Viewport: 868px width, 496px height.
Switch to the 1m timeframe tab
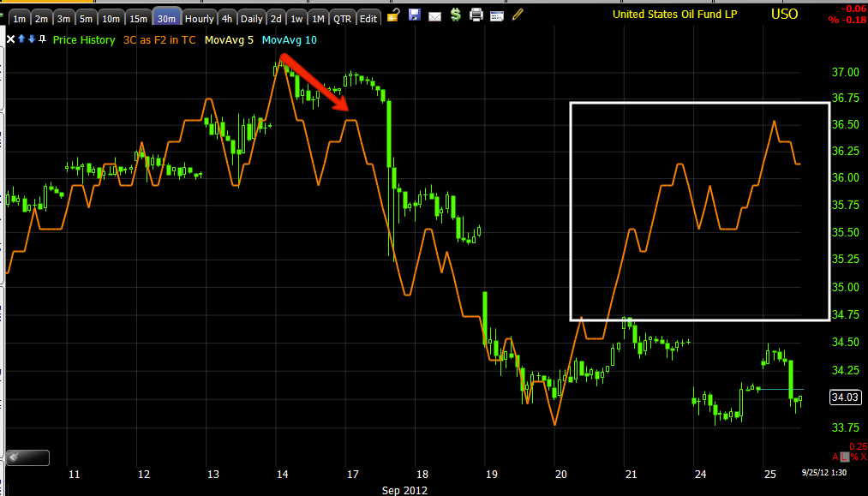point(20,18)
